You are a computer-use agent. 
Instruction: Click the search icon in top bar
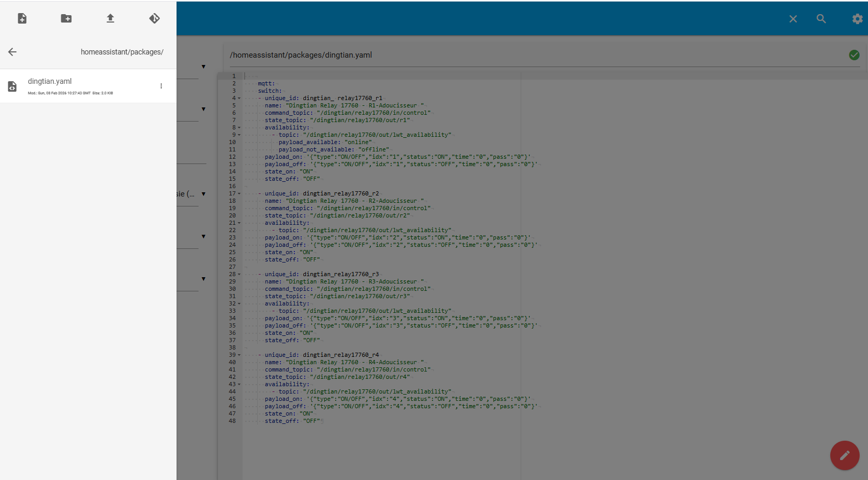(x=821, y=19)
